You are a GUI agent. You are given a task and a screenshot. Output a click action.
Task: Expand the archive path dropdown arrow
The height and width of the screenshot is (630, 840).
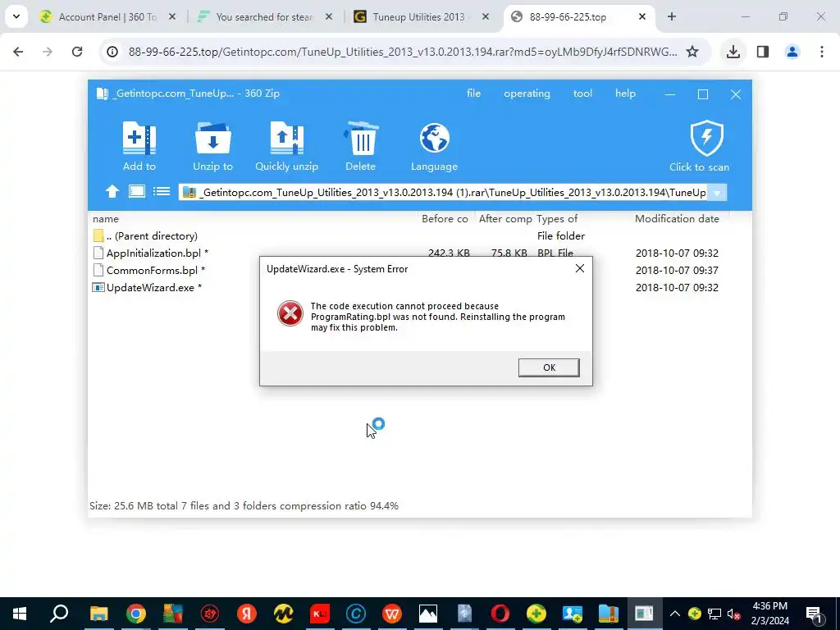tap(717, 192)
